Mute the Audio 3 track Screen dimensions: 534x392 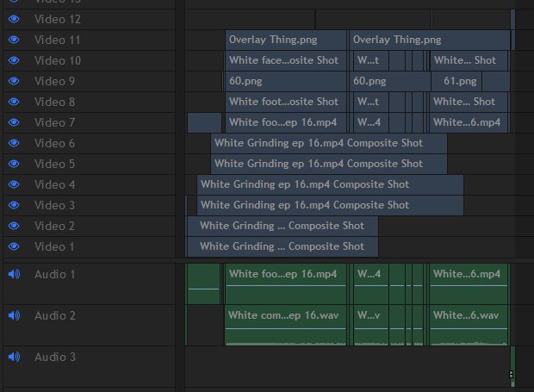point(15,357)
